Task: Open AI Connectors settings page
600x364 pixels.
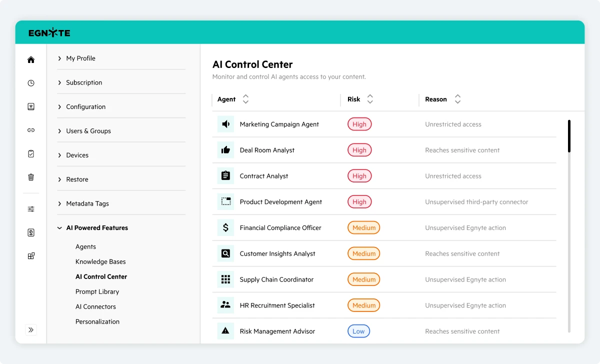Action: click(95, 306)
